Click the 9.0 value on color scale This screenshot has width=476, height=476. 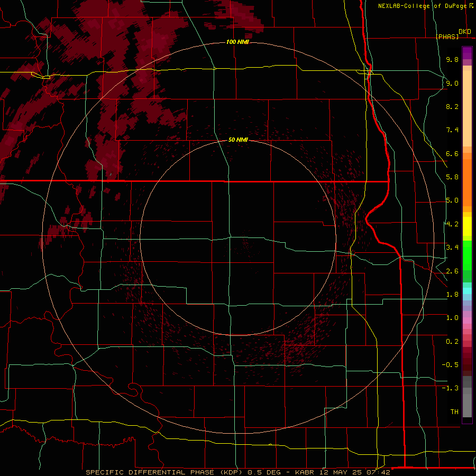[x=452, y=83]
